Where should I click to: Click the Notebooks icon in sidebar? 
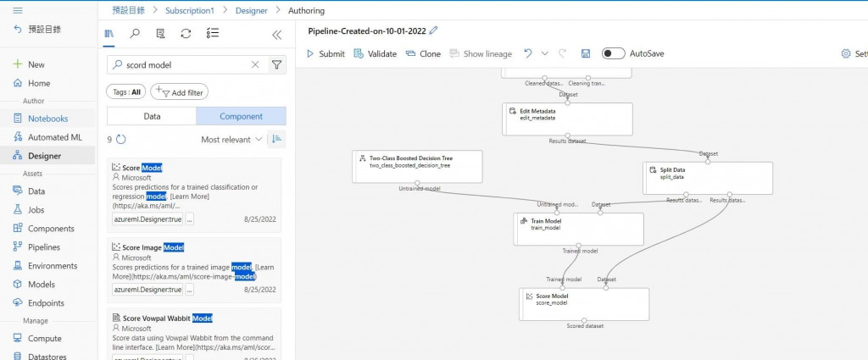pos(18,119)
